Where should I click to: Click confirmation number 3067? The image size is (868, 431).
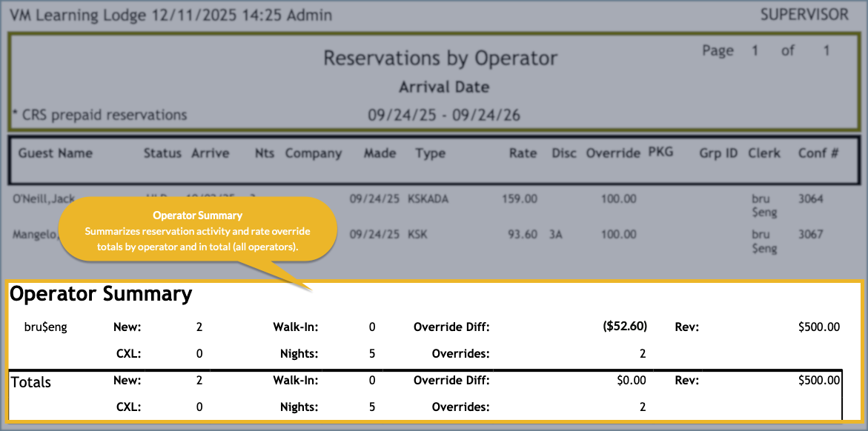811,234
